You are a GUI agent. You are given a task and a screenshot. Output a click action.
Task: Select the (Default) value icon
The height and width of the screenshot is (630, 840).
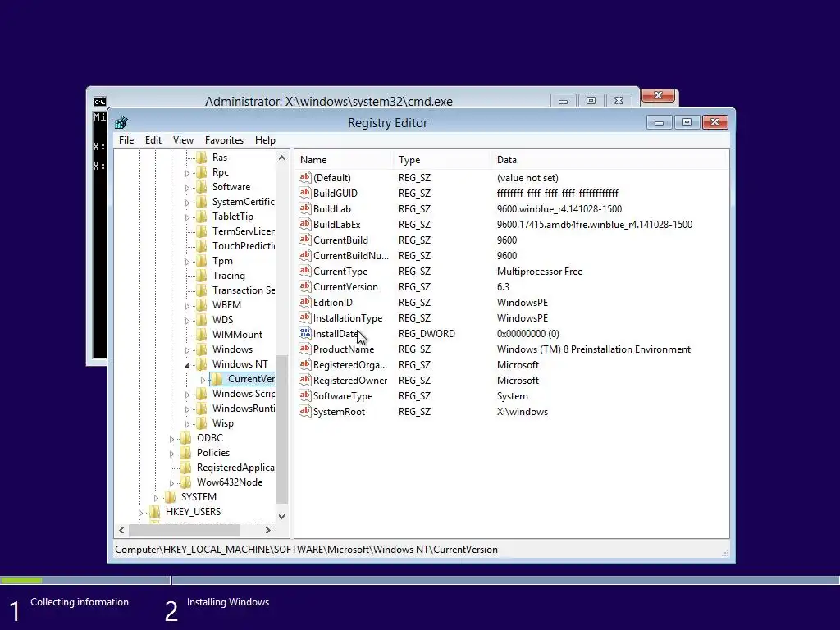305,177
